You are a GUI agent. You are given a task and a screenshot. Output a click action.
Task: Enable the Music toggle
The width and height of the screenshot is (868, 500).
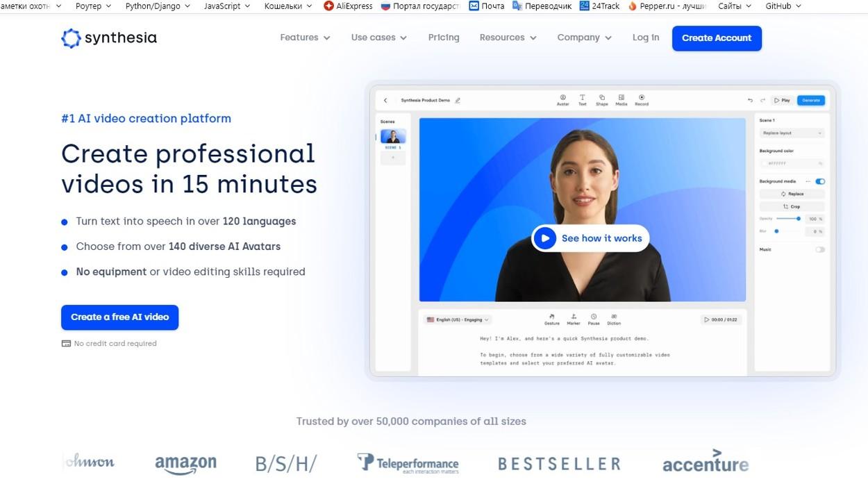820,249
